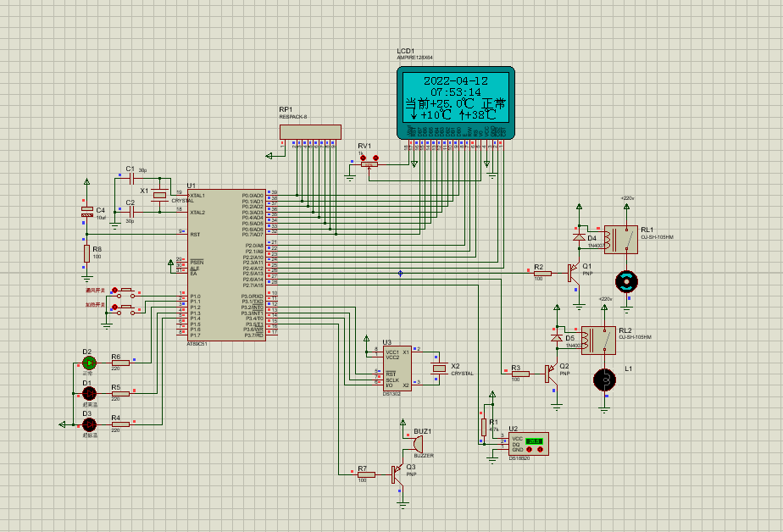Select resistor R4 220
The width and height of the screenshot is (783, 532).
click(120, 424)
